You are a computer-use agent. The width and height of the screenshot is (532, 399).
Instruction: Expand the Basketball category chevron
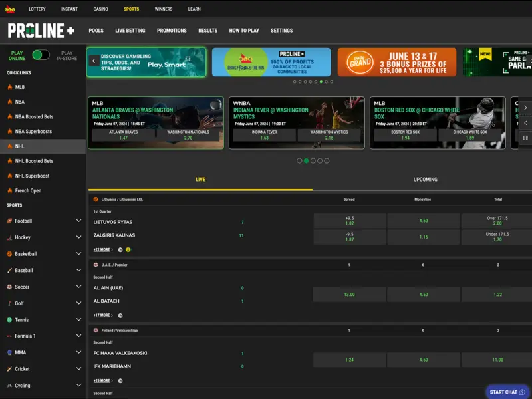pyautogui.click(x=78, y=254)
